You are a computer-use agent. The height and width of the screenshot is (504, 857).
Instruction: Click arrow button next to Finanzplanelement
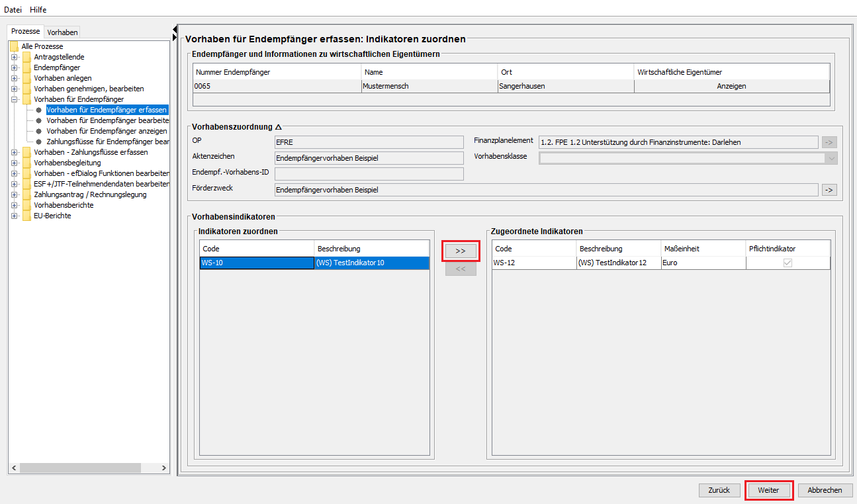tap(829, 142)
